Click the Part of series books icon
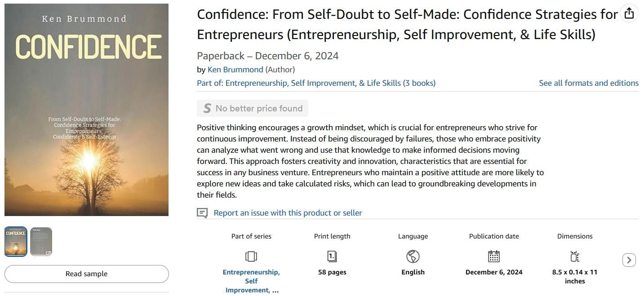 (x=251, y=256)
